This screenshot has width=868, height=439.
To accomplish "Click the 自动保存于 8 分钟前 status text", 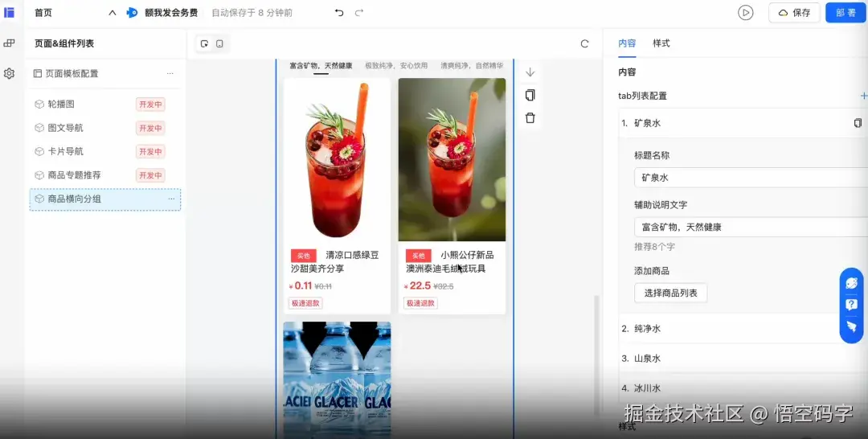I will [252, 13].
